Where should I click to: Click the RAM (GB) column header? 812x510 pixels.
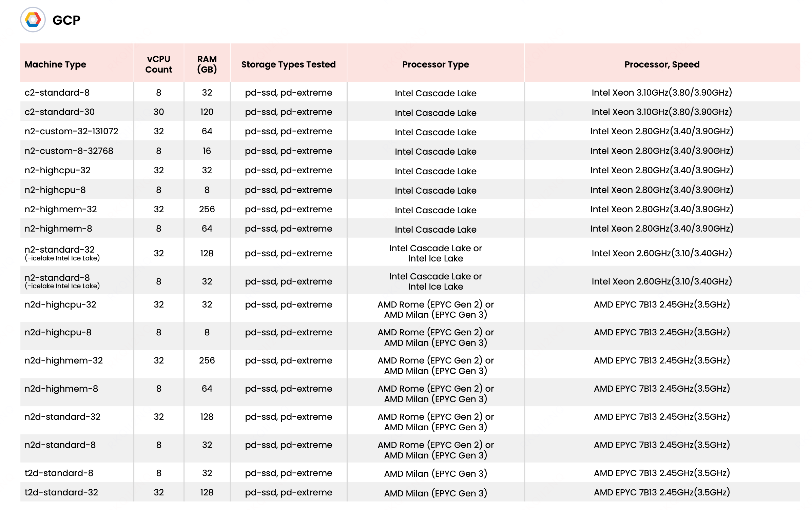207,64
